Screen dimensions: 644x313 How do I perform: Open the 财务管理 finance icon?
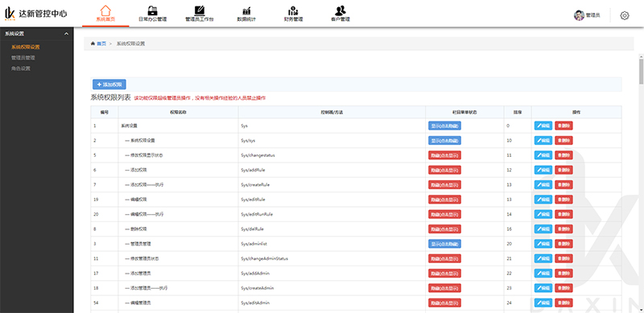pyautogui.click(x=293, y=10)
